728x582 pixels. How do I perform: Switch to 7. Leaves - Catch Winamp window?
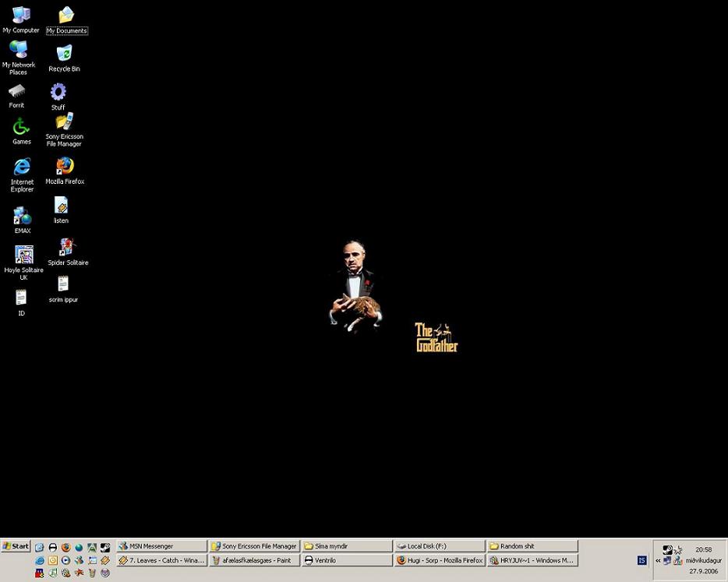161,560
